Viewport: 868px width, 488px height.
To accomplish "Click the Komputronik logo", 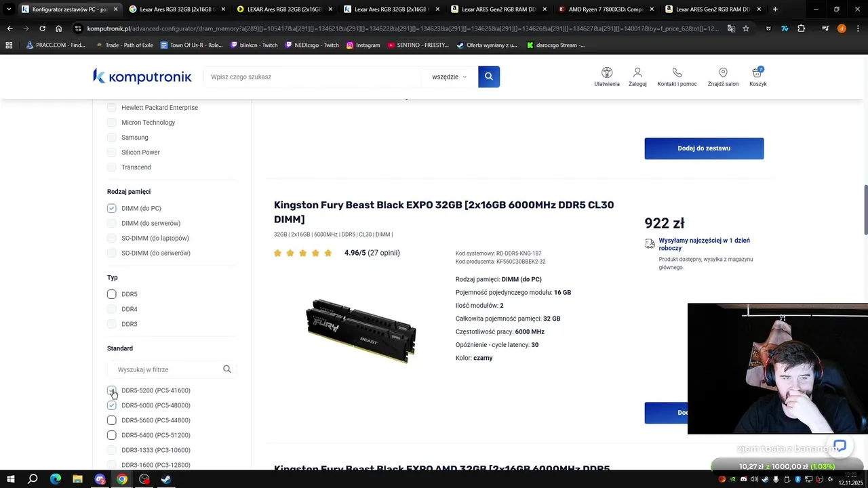I will click(142, 77).
